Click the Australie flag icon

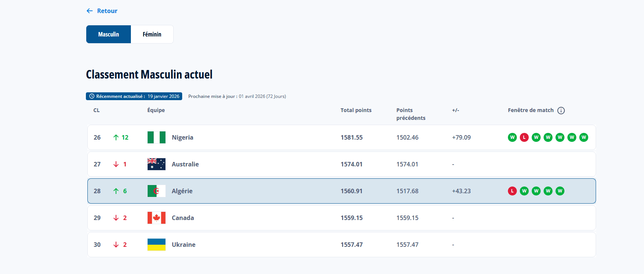click(157, 164)
